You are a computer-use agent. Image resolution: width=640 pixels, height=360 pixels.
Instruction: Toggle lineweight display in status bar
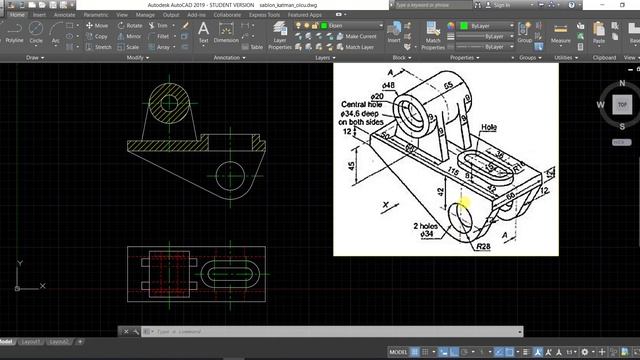click(526, 352)
